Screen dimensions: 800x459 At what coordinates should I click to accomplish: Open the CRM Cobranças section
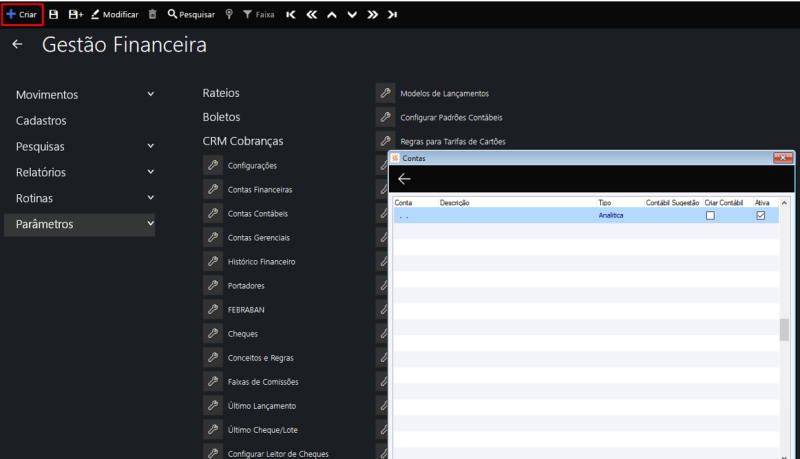tap(243, 141)
